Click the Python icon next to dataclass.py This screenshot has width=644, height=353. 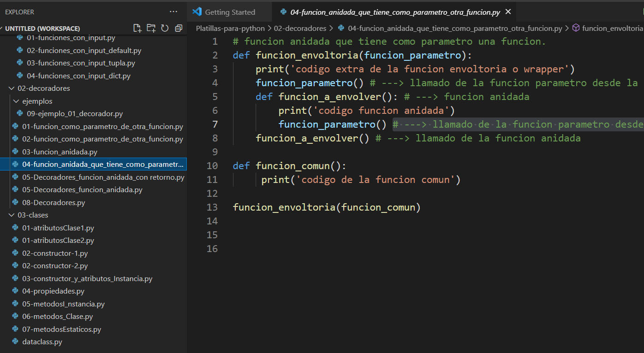14,342
